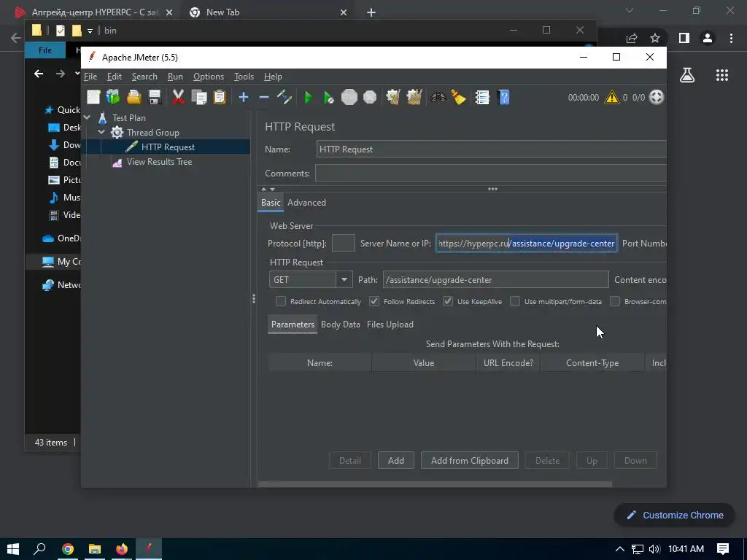Open the Tools menu in JMeter
The width and height of the screenshot is (747, 560).
pos(244,76)
